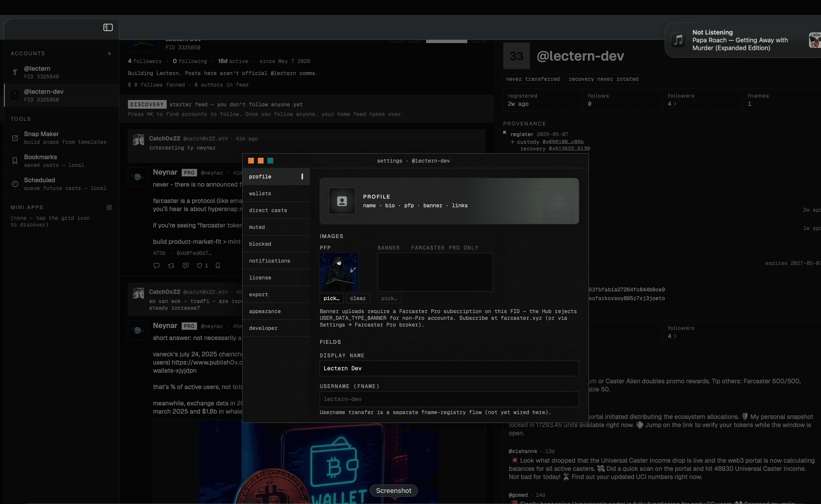Screen dimensions: 821x504
Task: Open Scheduled casts queue
Action: pos(61,184)
